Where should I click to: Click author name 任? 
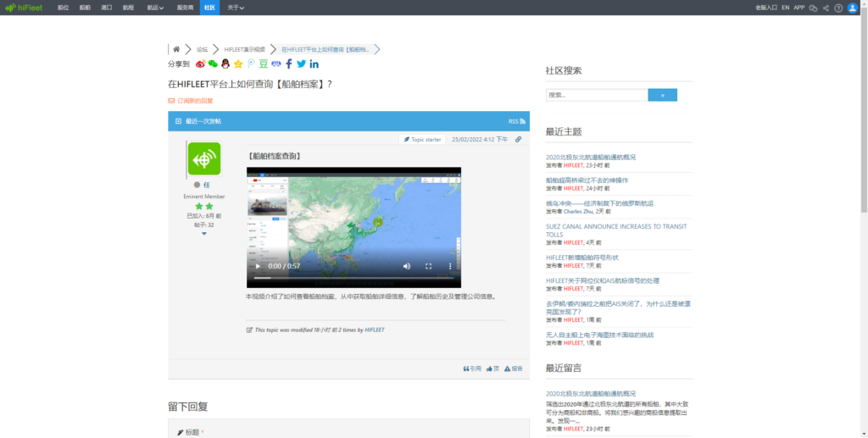click(x=207, y=186)
